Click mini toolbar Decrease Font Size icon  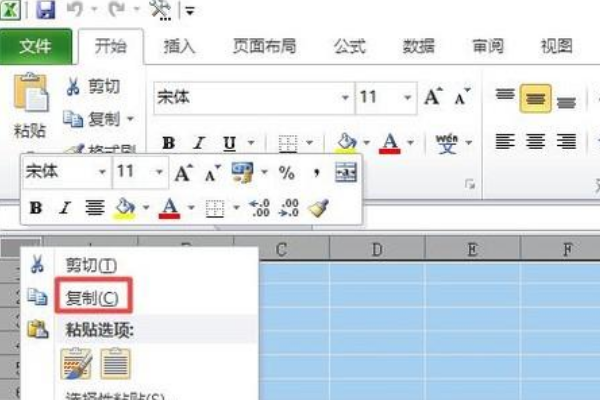212,173
